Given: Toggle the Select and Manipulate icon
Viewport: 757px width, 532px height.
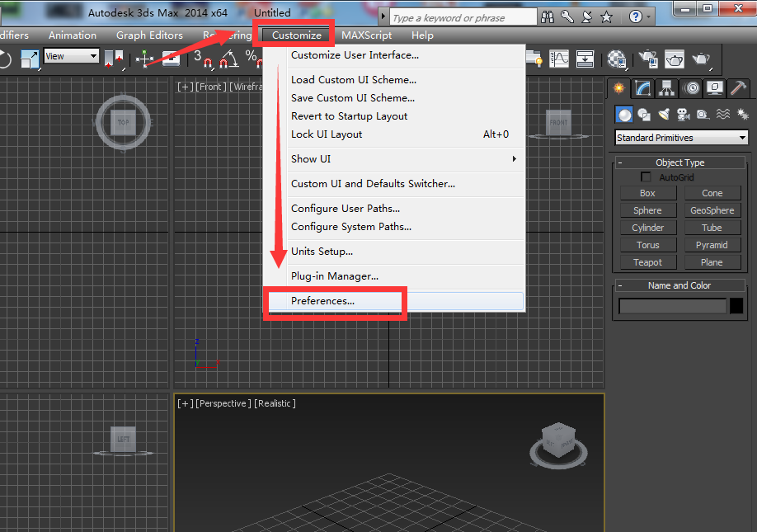Looking at the screenshot, I should (x=143, y=59).
